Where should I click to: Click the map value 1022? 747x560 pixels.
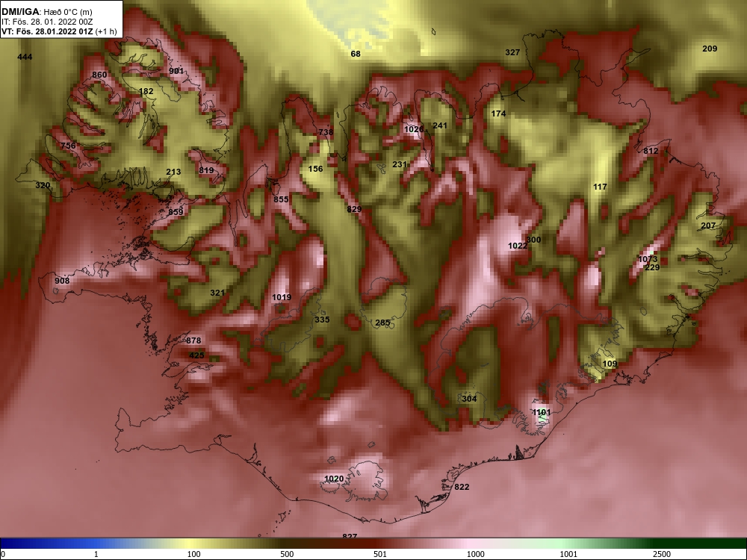518,246
